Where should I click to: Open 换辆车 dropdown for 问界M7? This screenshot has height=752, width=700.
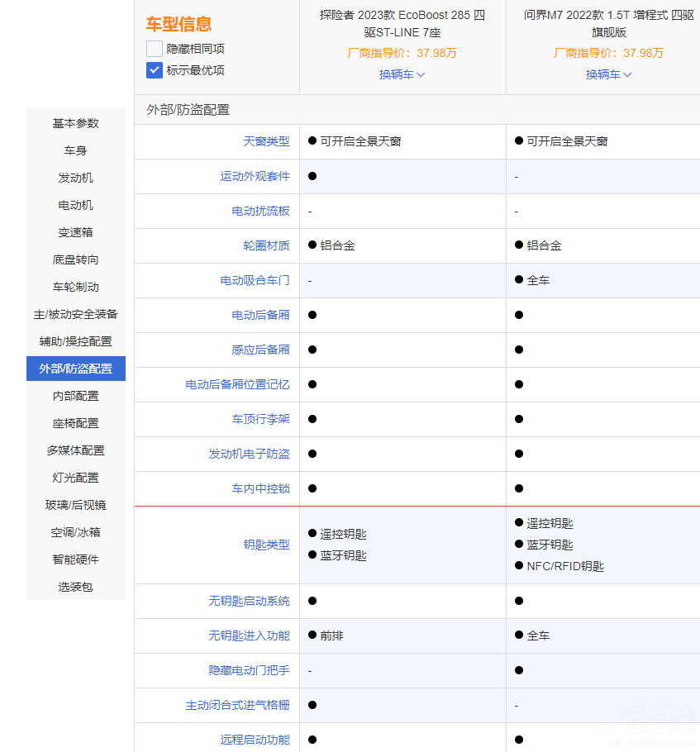(609, 74)
